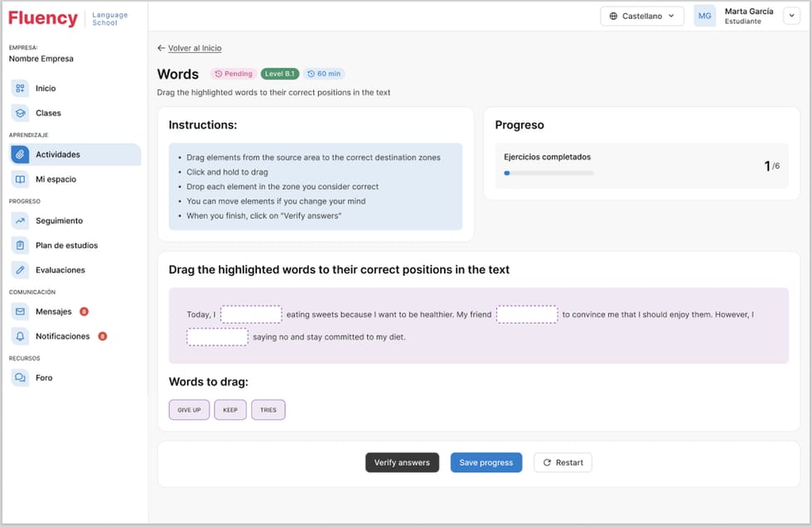Click the Progreso panel heading
The image size is (812, 527).
pyautogui.click(x=520, y=125)
